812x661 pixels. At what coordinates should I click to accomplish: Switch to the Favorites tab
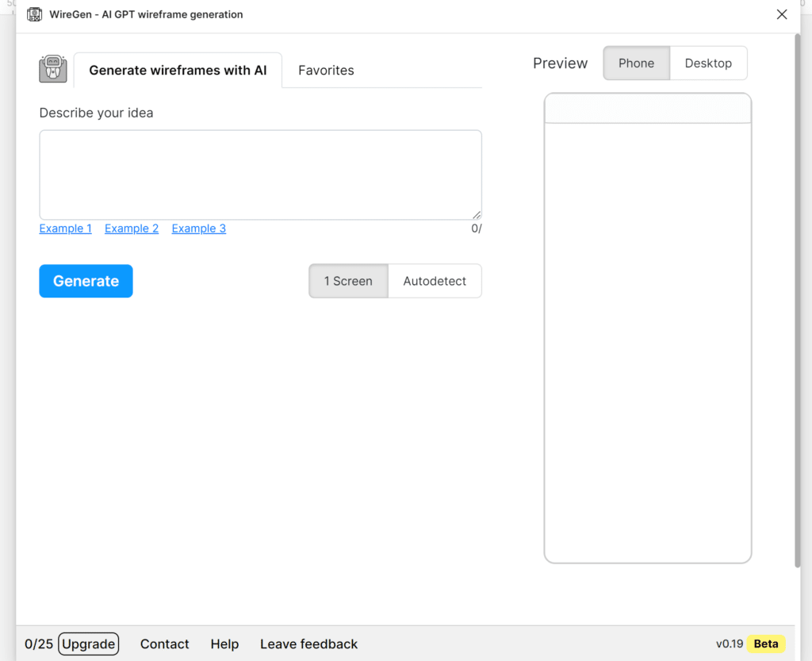[326, 70]
